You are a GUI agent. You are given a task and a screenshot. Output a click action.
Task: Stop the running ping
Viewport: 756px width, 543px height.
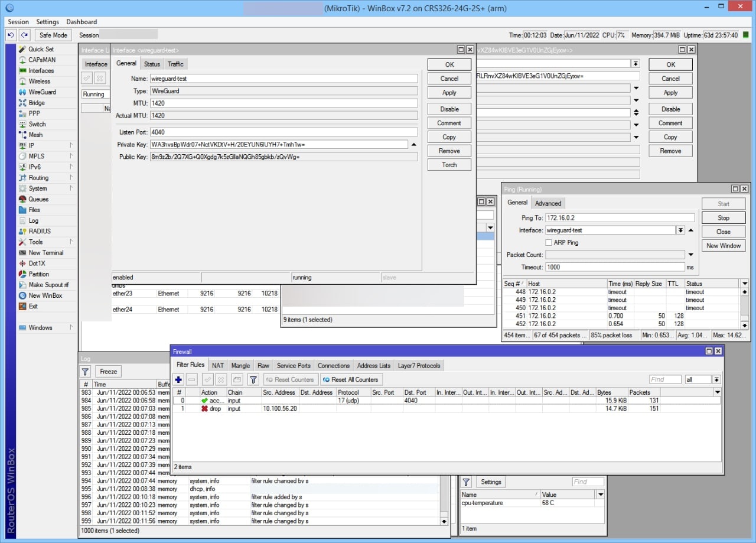[x=724, y=218]
